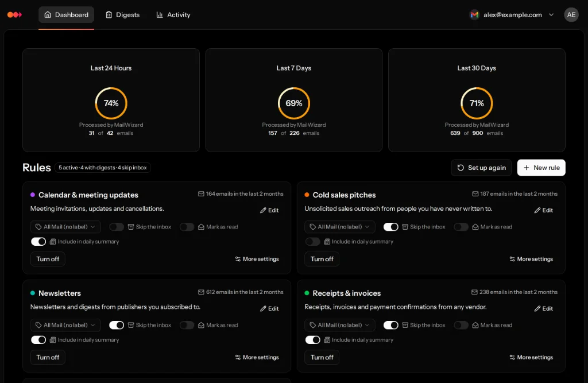Edit the Cold sales pitches rule
Screen dimensions: 588x383
(x=543, y=210)
